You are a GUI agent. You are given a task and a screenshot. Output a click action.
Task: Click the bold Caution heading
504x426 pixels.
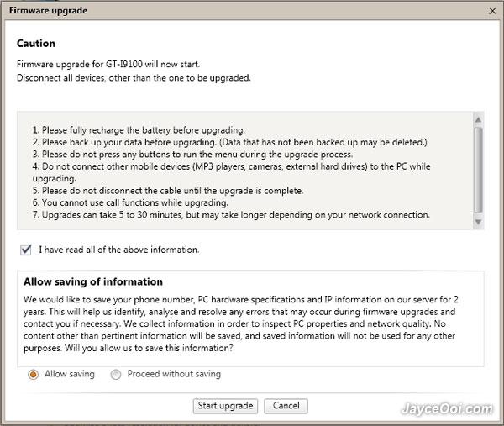[36, 43]
